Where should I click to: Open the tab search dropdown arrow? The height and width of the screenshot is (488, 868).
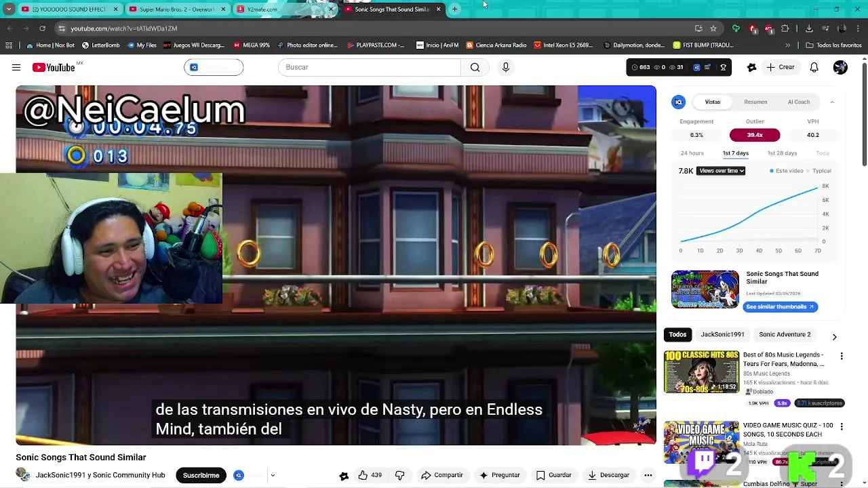(9, 9)
